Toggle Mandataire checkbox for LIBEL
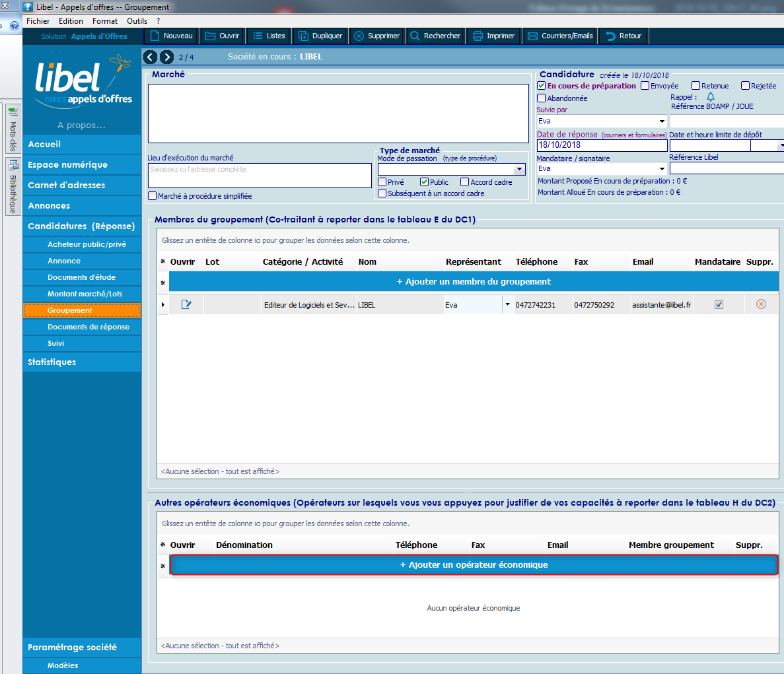Screen dimensions: 784x674 point(719,304)
